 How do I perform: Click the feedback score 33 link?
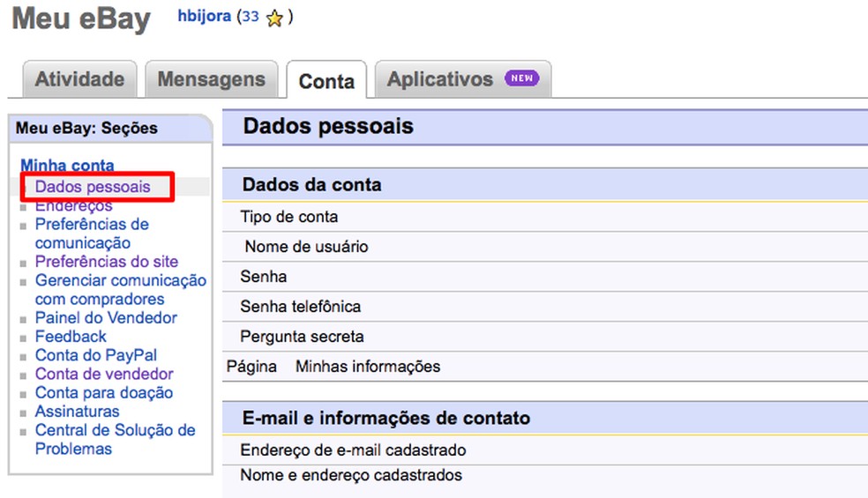251,17
